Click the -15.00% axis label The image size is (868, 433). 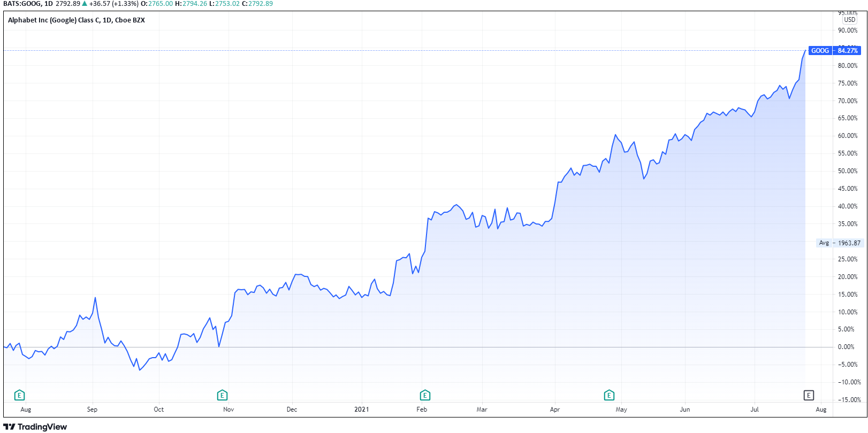[849, 399]
